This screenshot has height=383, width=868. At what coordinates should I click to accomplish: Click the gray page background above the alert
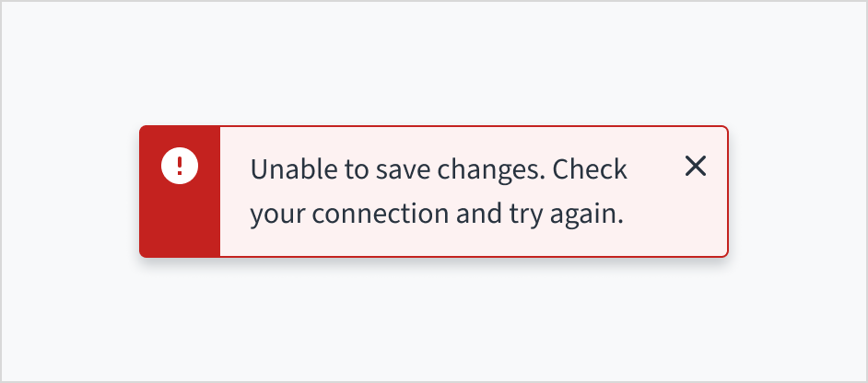(433, 64)
